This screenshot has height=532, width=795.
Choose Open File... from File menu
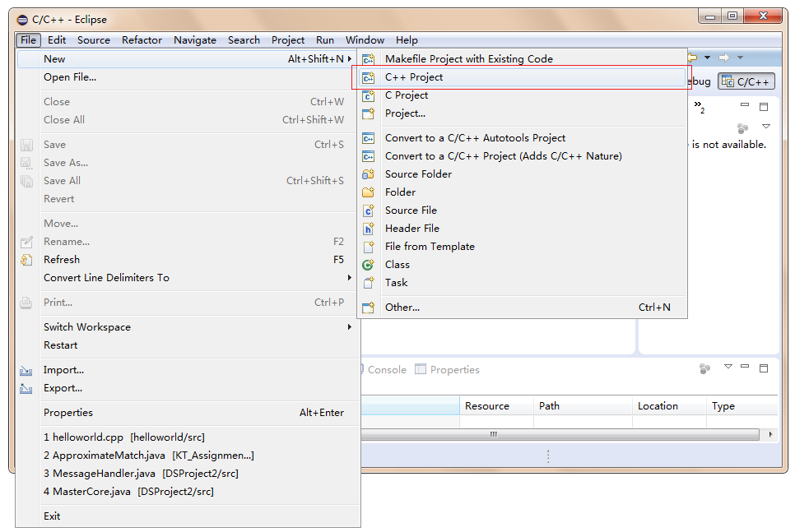click(188, 77)
